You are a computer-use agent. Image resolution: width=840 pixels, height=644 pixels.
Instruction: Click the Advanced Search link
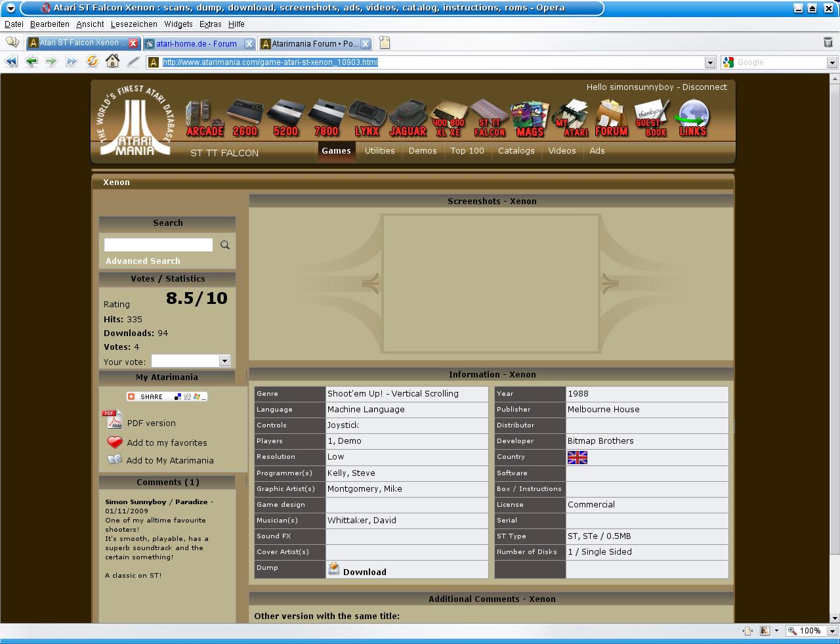143,261
